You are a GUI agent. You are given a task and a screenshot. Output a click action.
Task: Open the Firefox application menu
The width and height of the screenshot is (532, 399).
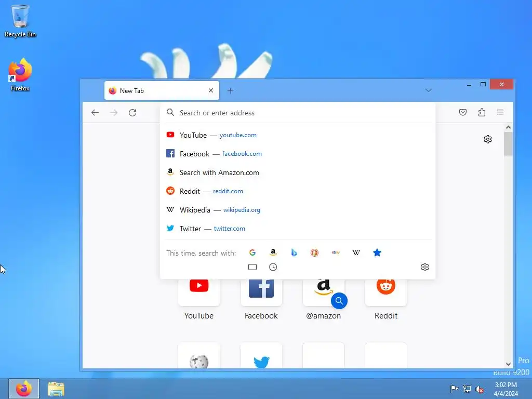pos(500,112)
